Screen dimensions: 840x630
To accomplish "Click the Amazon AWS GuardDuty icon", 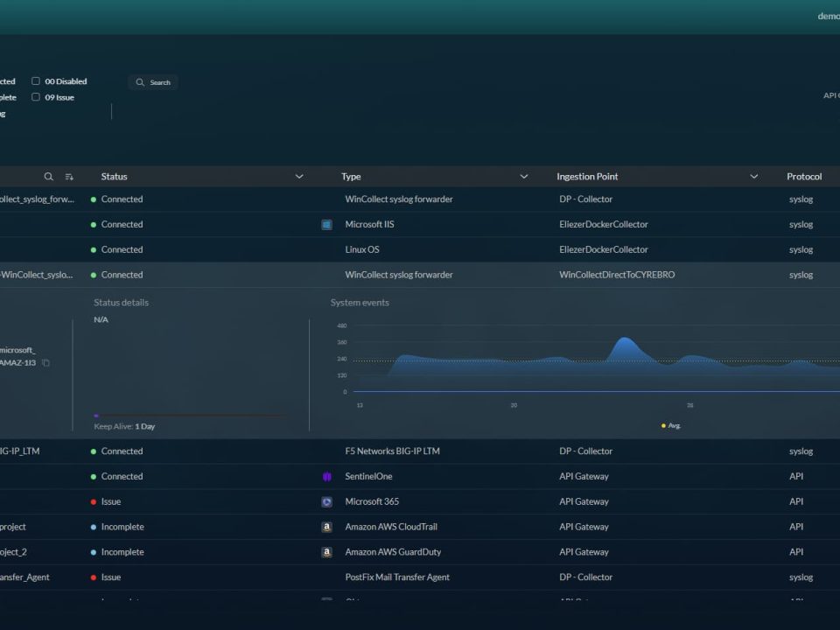I will pos(326,553).
